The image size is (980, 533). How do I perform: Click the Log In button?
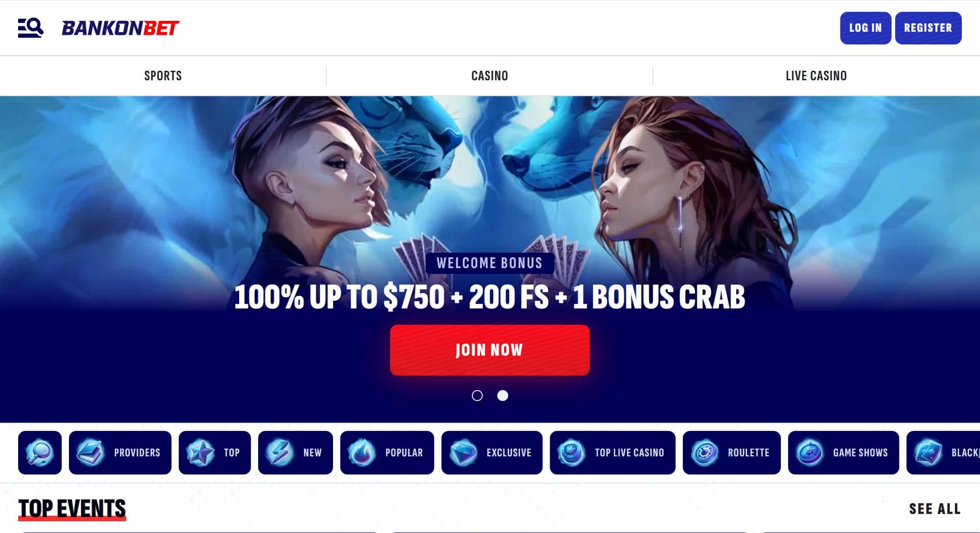click(866, 28)
